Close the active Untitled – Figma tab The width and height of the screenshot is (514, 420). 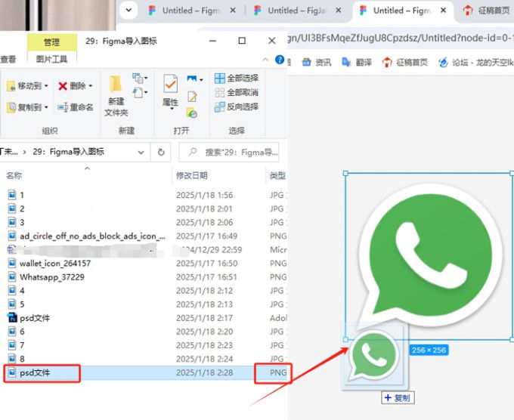[443, 11]
